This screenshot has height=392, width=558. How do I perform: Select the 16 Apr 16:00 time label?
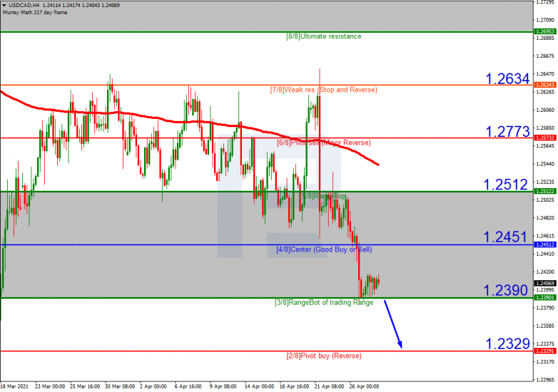click(294, 386)
